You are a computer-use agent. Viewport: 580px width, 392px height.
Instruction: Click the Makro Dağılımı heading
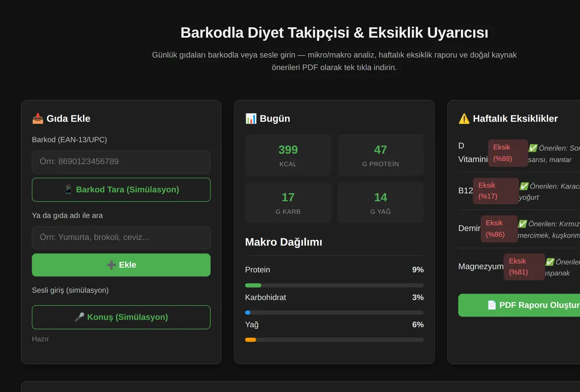click(284, 242)
